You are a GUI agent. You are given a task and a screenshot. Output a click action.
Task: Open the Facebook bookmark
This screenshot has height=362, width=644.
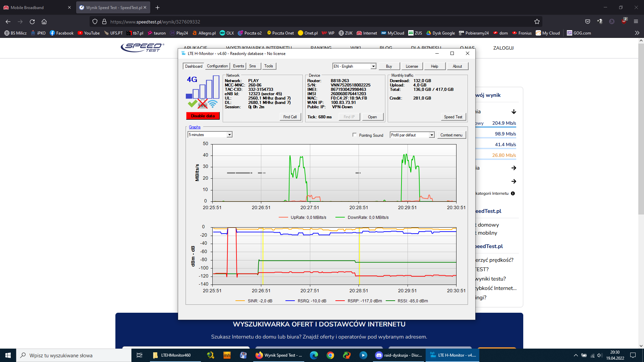click(61, 33)
